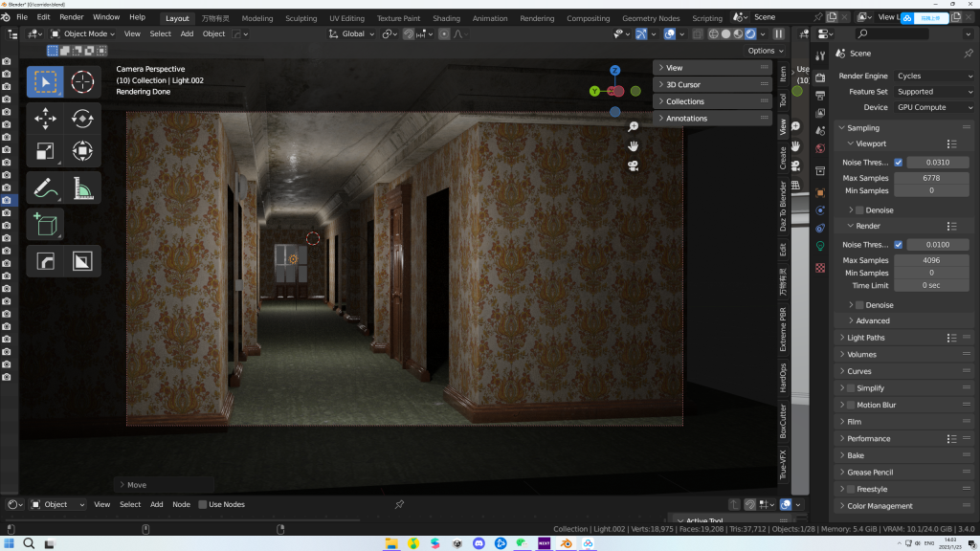This screenshot has width=980, height=551.
Task: Select the Measure tool
Action: 82,188
